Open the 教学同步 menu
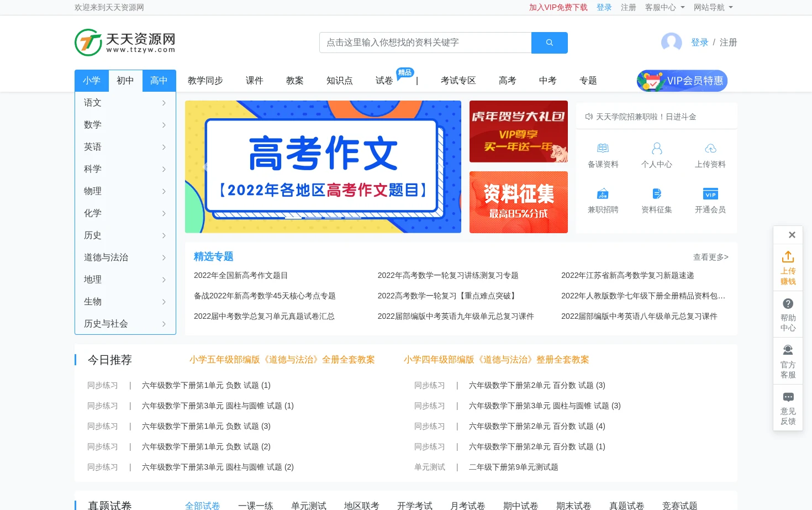The image size is (812, 510). click(x=205, y=81)
